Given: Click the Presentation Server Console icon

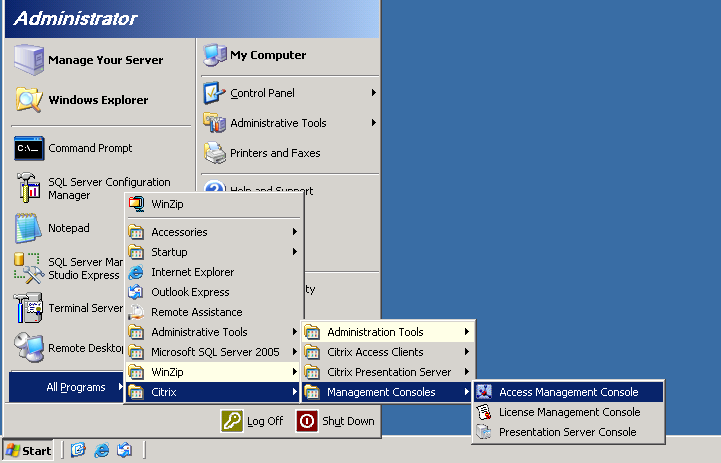Looking at the screenshot, I should [484, 432].
